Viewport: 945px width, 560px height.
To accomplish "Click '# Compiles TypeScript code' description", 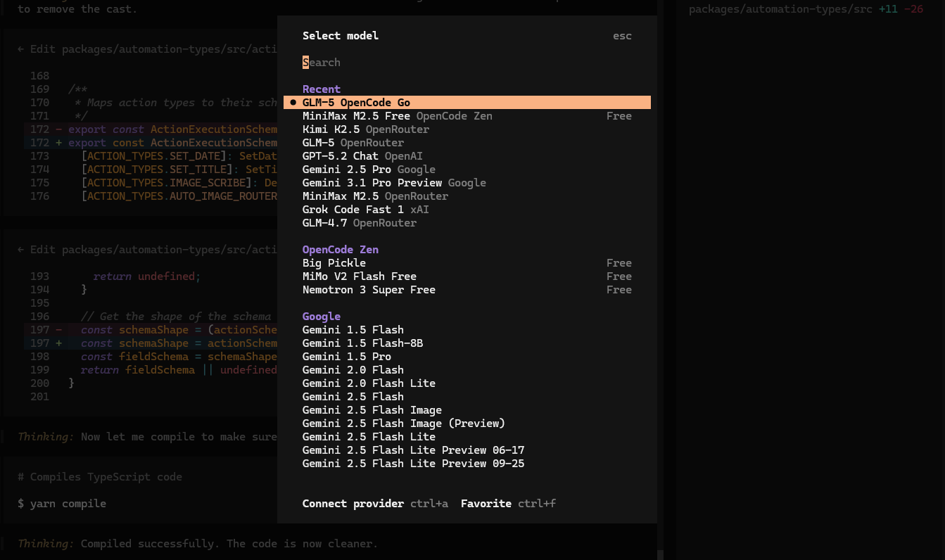I will click(x=100, y=477).
